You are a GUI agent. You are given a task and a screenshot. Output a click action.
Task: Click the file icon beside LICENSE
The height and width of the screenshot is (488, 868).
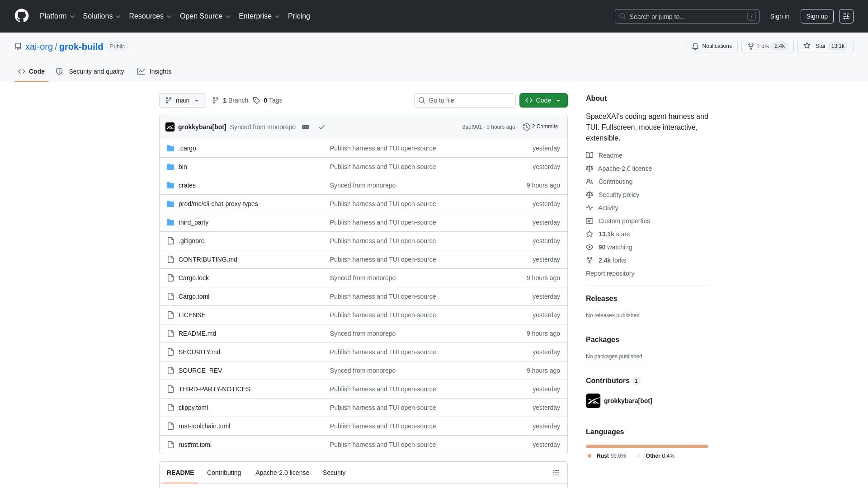170,315
